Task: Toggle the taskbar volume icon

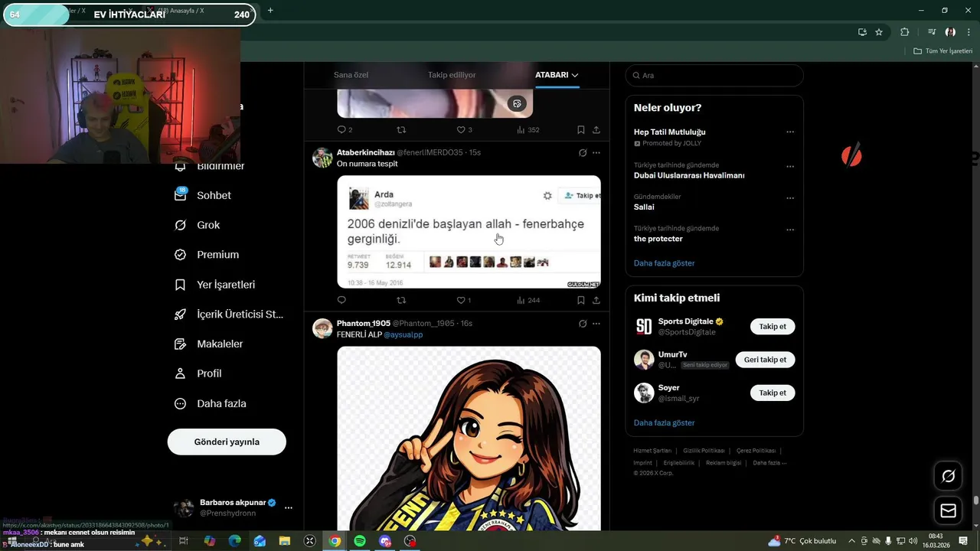Action: point(913,541)
